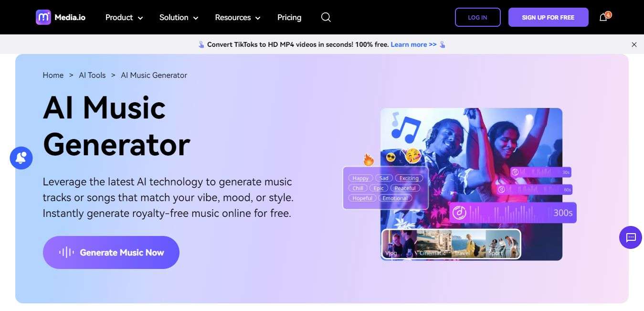Image resolution: width=644 pixels, height=311 pixels.
Task: Toggle the Chill mood tag
Action: (357, 188)
